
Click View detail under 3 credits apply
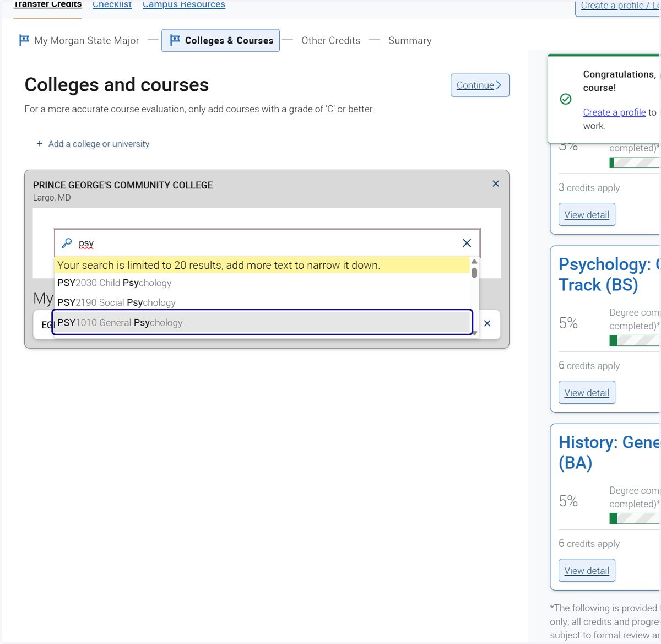click(587, 215)
